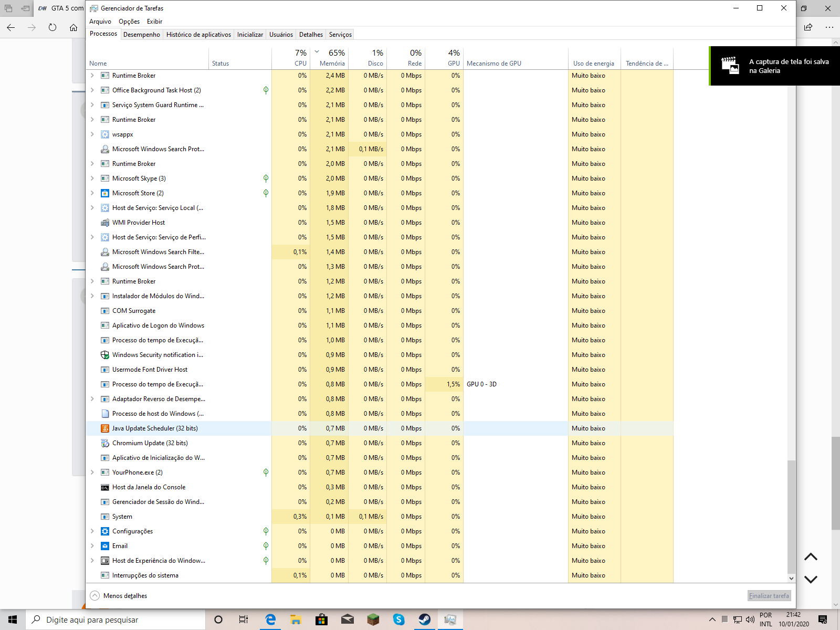Click the Chromium Update process icon
This screenshot has height=630, width=840.
[x=105, y=443]
